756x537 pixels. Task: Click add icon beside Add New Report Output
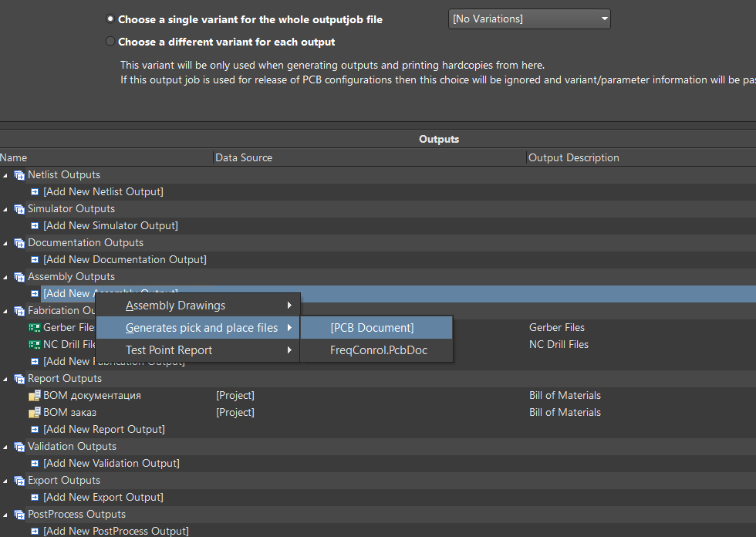(35, 430)
